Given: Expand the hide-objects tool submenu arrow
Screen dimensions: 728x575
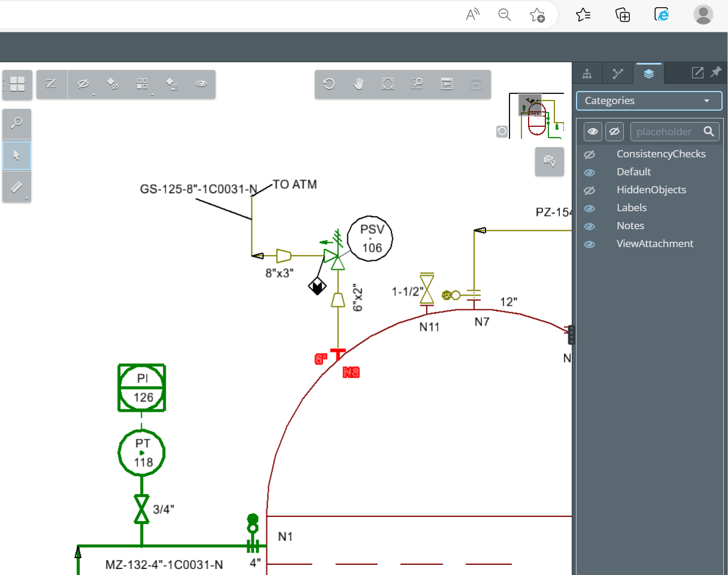Looking at the screenshot, I should [x=93, y=95].
